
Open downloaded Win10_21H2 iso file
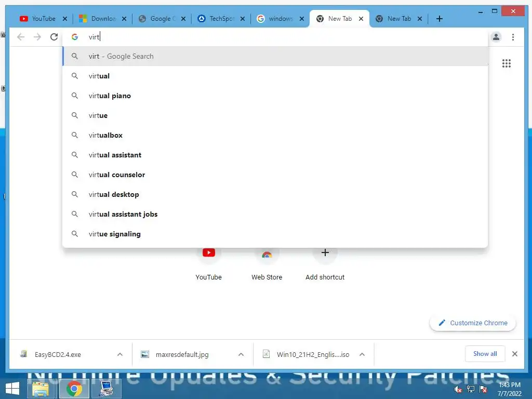[306, 354]
